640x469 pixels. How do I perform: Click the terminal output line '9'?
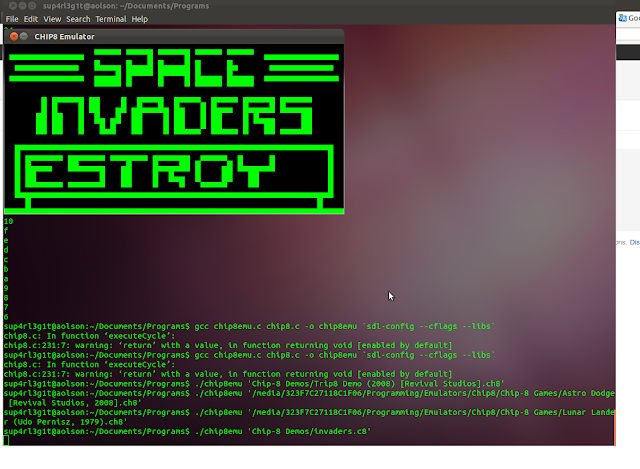[x=6, y=288]
